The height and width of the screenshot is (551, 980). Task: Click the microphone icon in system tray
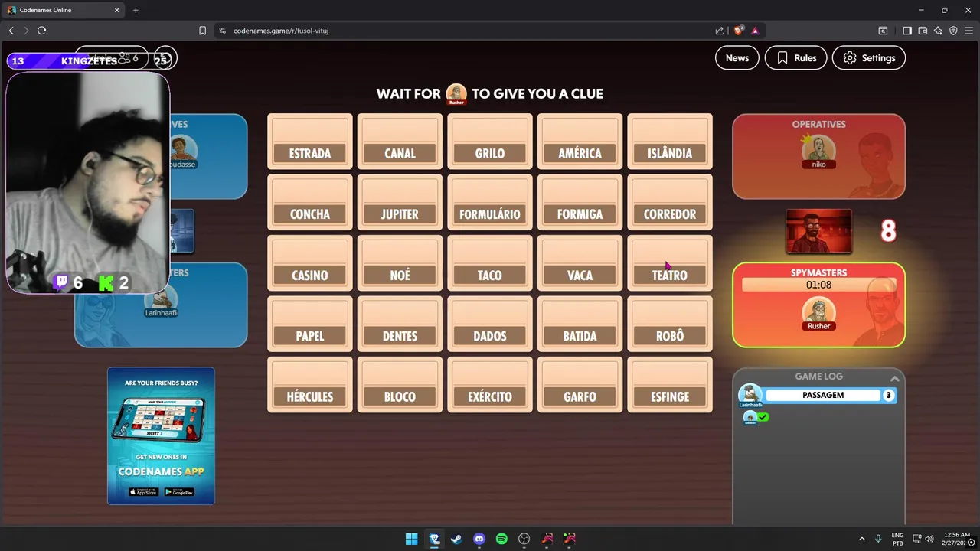point(878,539)
